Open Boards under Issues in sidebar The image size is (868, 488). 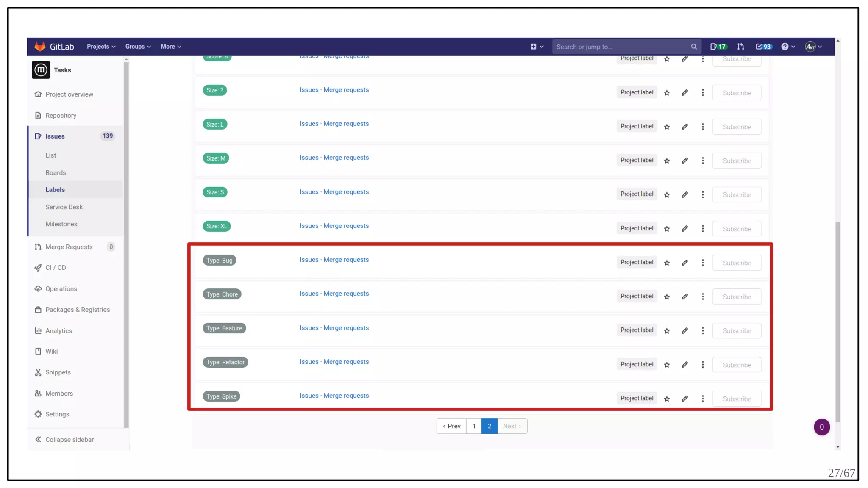pyautogui.click(x=56, y=172)
